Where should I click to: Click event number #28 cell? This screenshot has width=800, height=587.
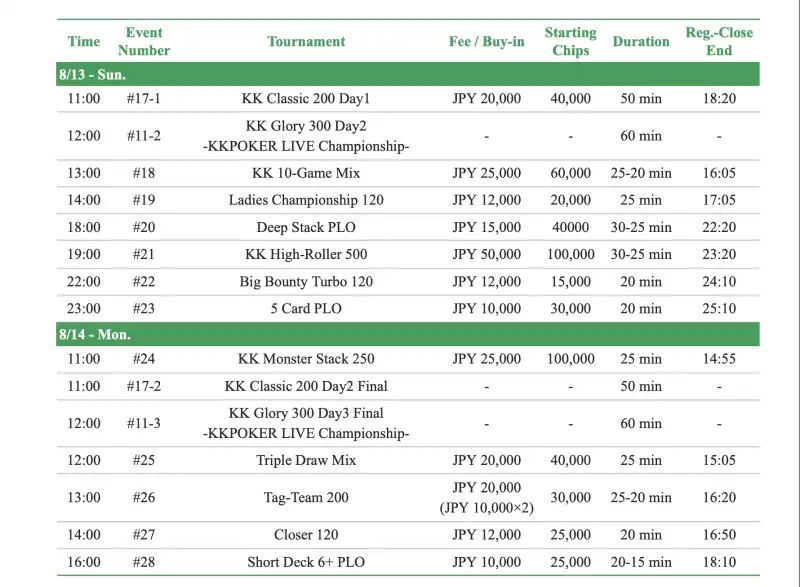[144, 562]
